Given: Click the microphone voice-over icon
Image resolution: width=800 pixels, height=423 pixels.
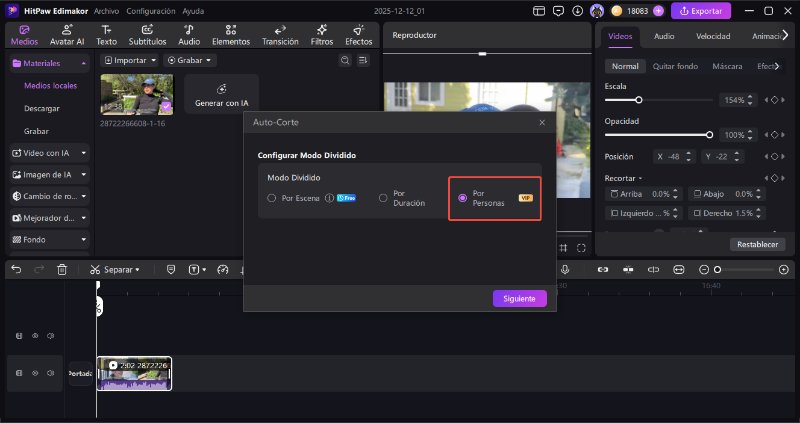Looking at the screenshot, I should (565, 269).
